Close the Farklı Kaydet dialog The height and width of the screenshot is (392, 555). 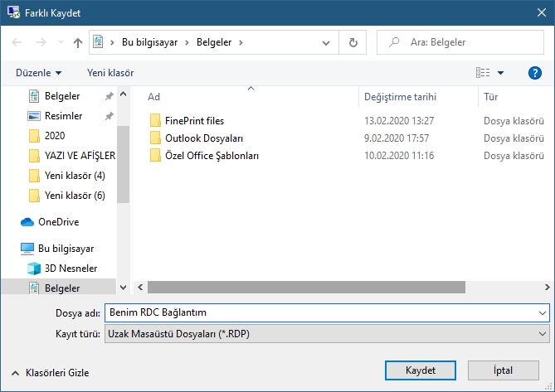pyautogui.click(x=541, y=12)
